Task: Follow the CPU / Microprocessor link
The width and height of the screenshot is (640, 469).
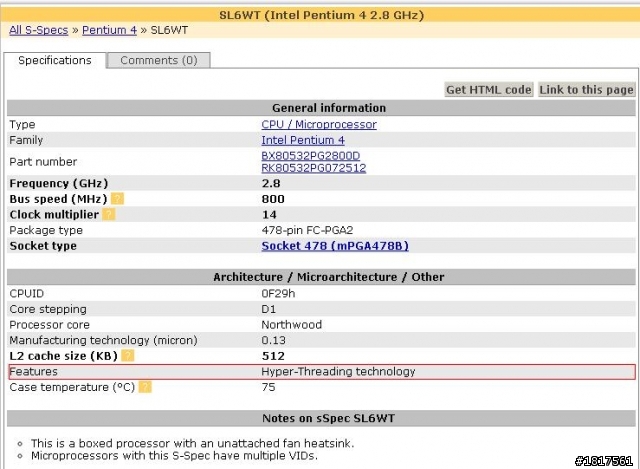Action: click(x=319, y=124)
